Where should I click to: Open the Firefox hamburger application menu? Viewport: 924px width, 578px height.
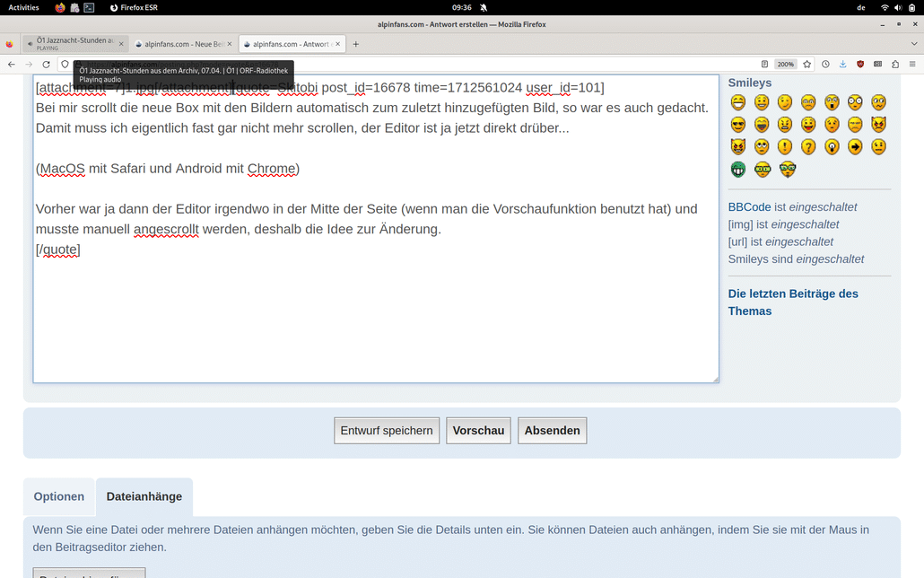(912, 64)
